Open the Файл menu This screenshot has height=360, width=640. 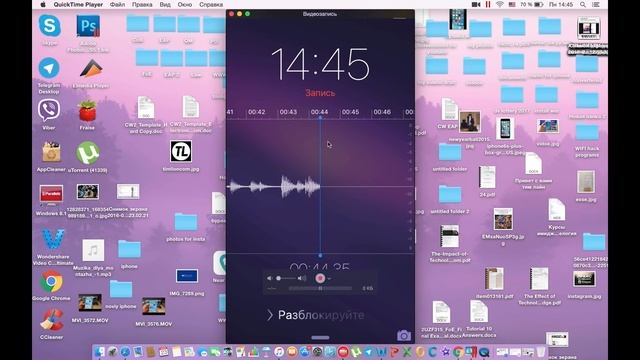pyautogui.click(x=118, y=4)
